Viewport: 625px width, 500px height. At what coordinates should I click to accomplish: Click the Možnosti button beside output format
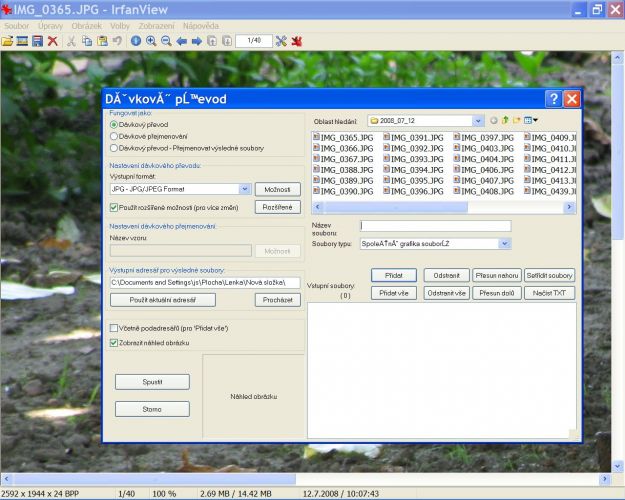277,189
